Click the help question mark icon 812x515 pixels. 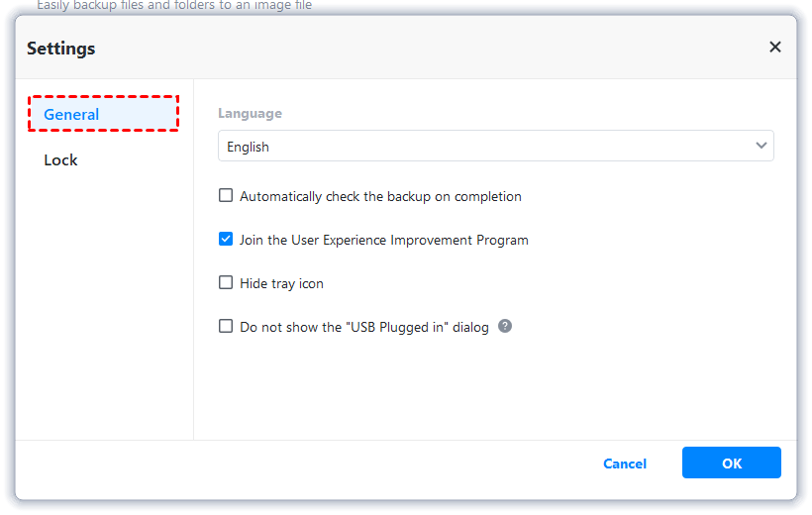coord(505,326)
